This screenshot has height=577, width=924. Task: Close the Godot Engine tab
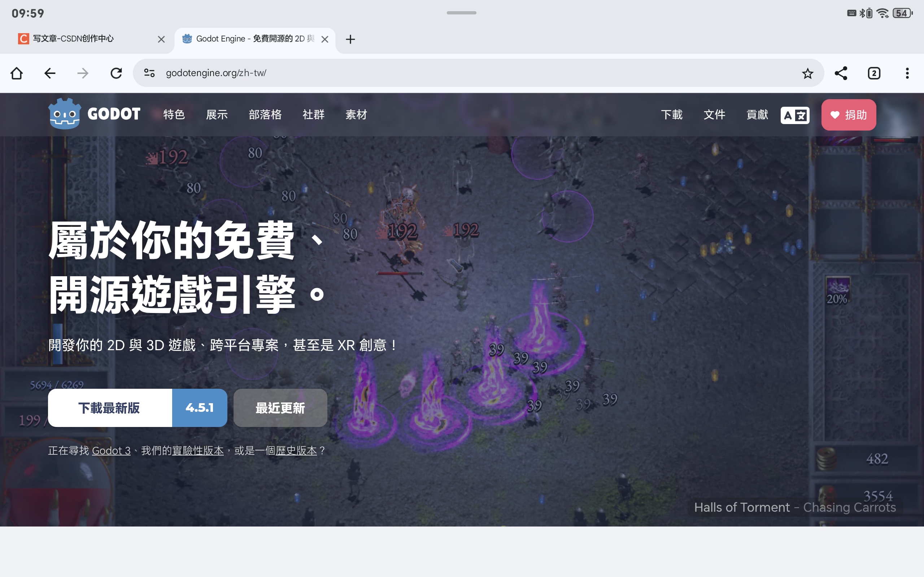(325, 39)
